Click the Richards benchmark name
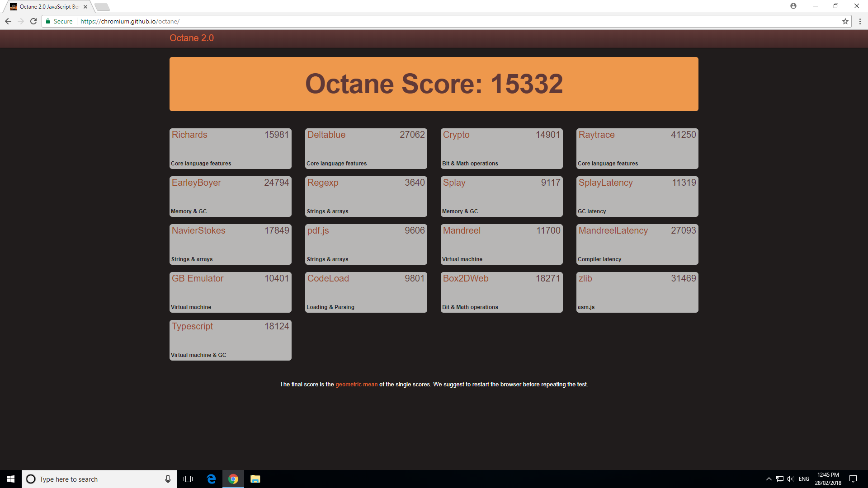The width and height of the screenshot is (868, 488). 189,135
